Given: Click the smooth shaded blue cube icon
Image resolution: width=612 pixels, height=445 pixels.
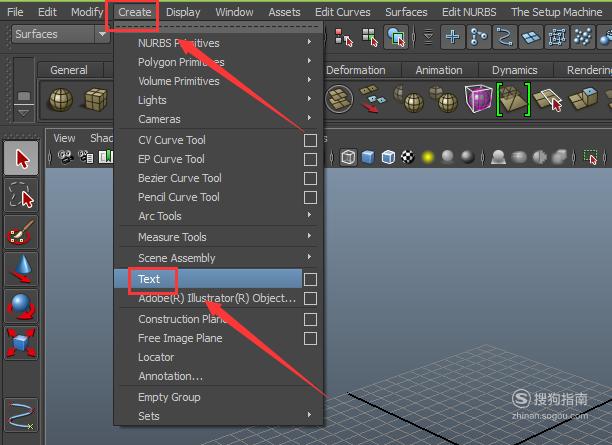Looking at the screenshot, I should pos(368,157).
